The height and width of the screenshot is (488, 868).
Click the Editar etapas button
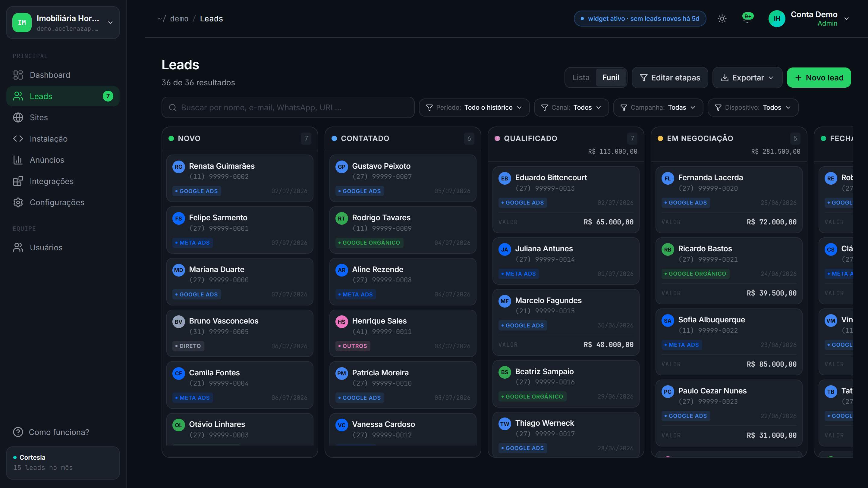click(x=670, y=77)
